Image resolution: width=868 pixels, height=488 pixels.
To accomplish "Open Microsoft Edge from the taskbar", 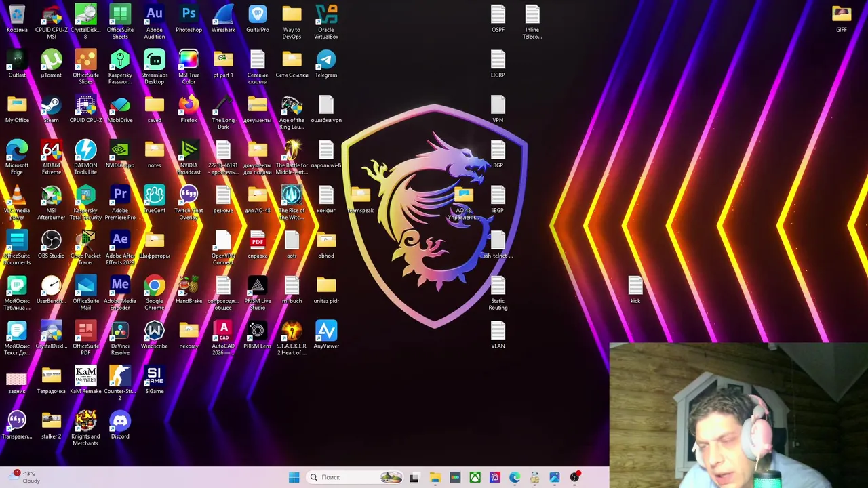I will coord(515,477).
